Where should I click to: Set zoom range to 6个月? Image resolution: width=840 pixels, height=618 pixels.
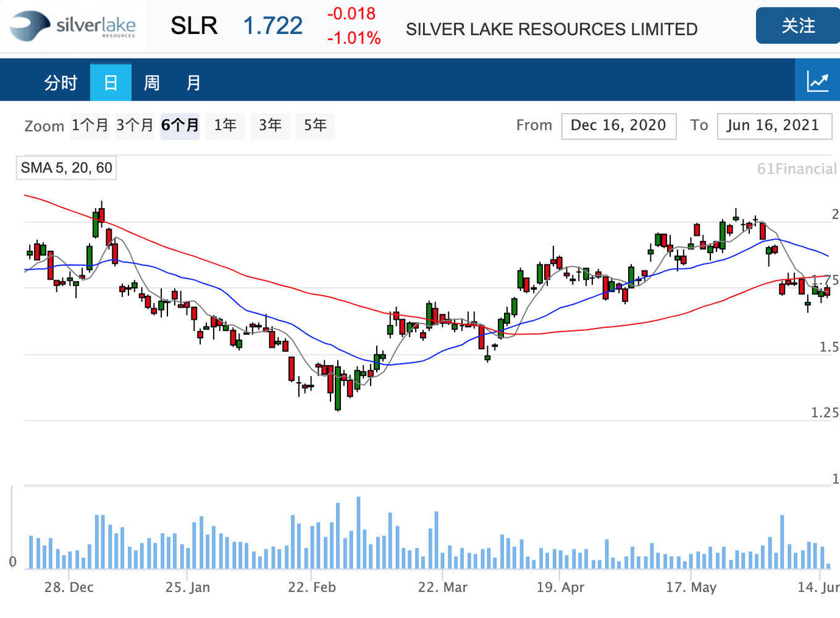click(180, 125)
